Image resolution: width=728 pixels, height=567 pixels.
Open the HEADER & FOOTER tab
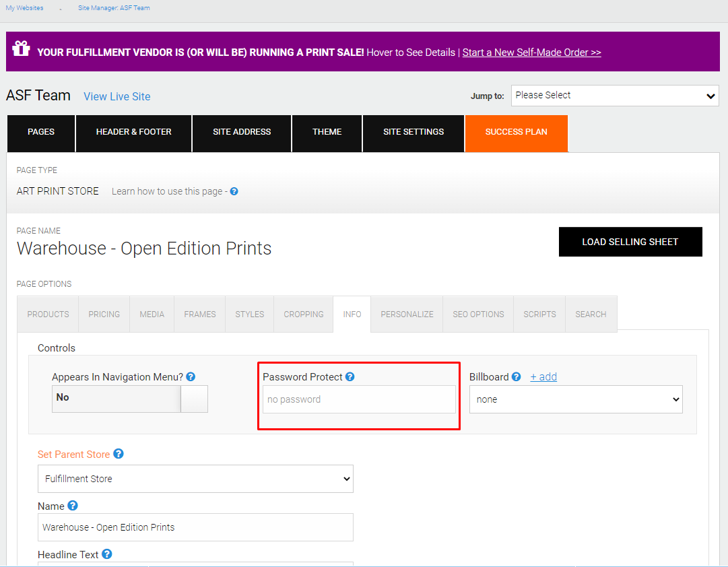coord(134,133)
